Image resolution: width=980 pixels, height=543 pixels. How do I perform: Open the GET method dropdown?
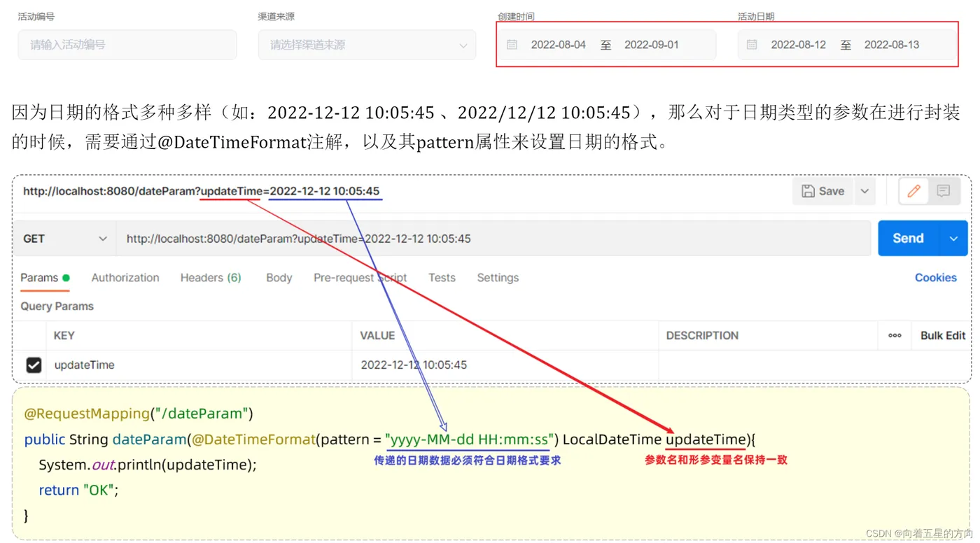[64, 239]
